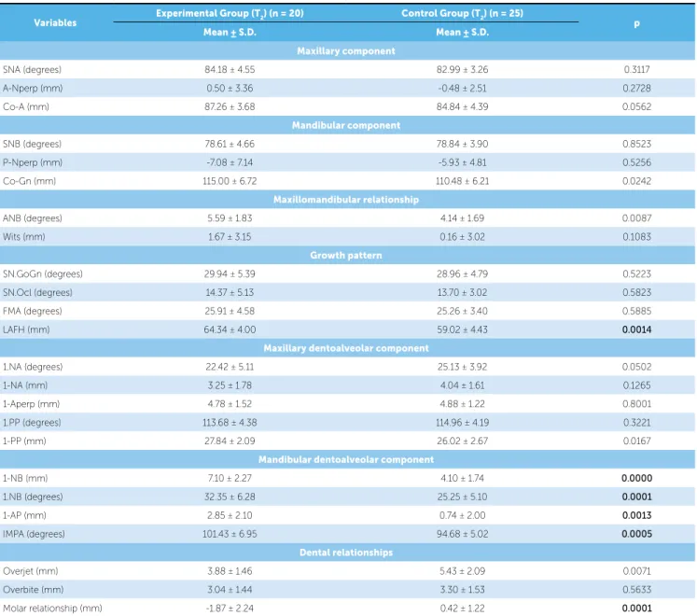
Task: Click the 'Mandibular component' section heading
Action: [346, 125]
